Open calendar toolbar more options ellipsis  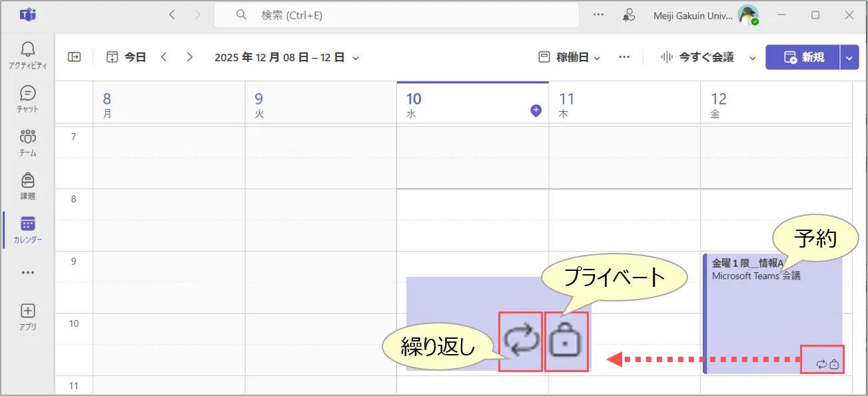[x=624, y=57]
